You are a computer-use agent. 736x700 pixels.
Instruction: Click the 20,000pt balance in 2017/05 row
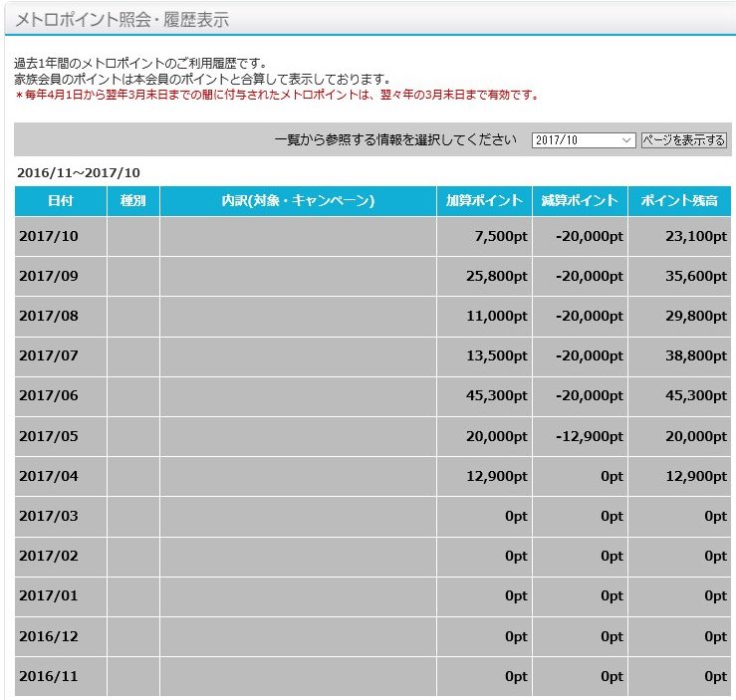pyautogui.click(x=696, y=436)
